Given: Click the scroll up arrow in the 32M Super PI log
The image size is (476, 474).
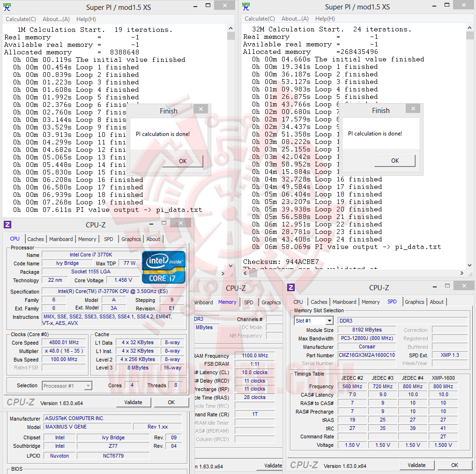Looking at the screenshot, I should (469, 28).
